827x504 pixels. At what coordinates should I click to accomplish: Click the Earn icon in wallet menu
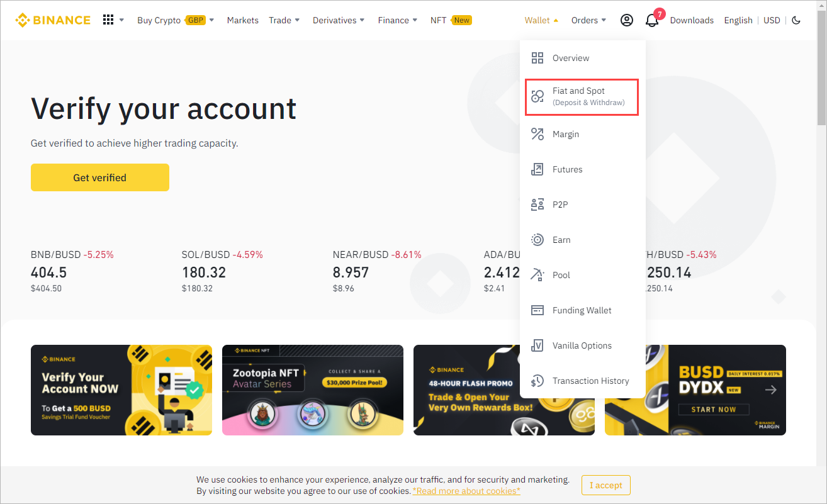pos(537,240)
